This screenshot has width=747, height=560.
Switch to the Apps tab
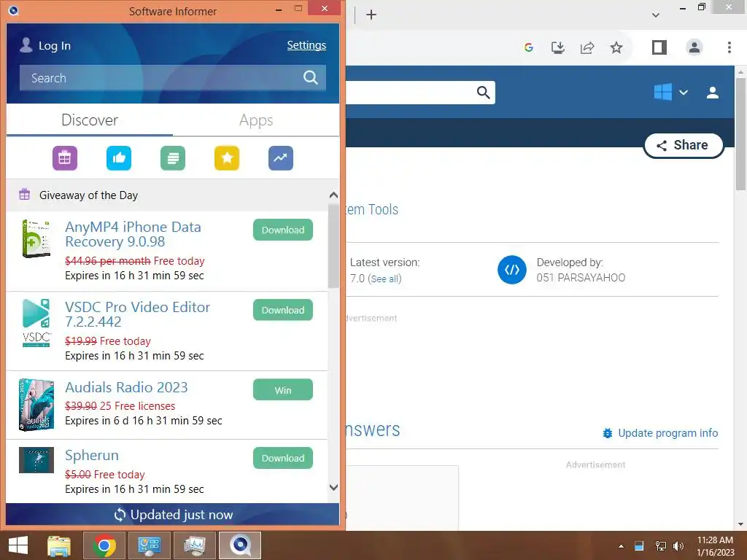(256, 120)
